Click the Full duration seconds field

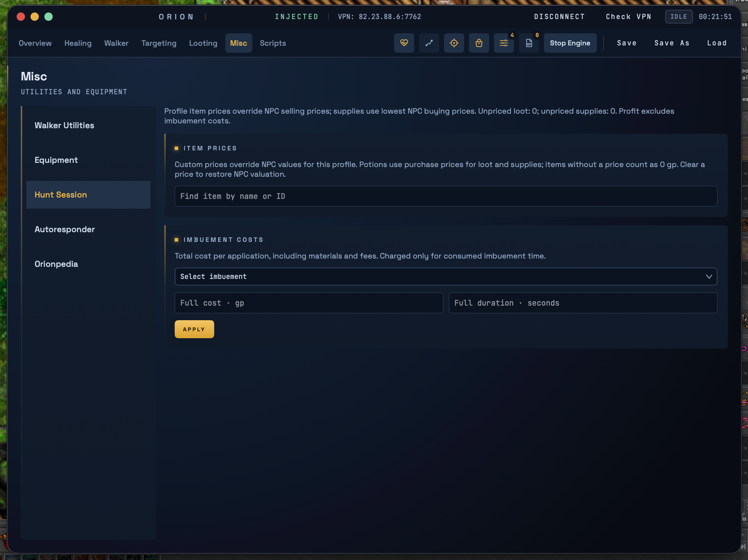(583, 303)
